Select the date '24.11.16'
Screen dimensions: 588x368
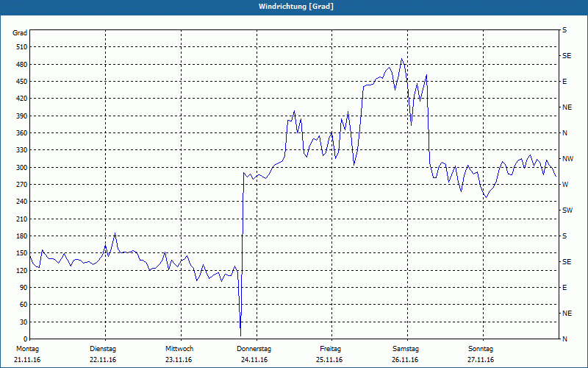coord(254,360)
